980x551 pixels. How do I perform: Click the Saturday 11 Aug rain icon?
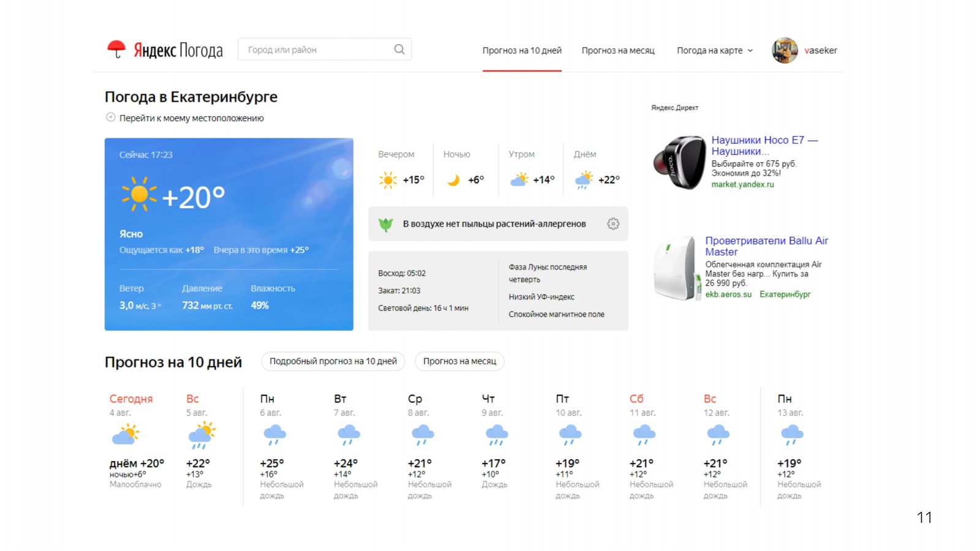[644, 435]
